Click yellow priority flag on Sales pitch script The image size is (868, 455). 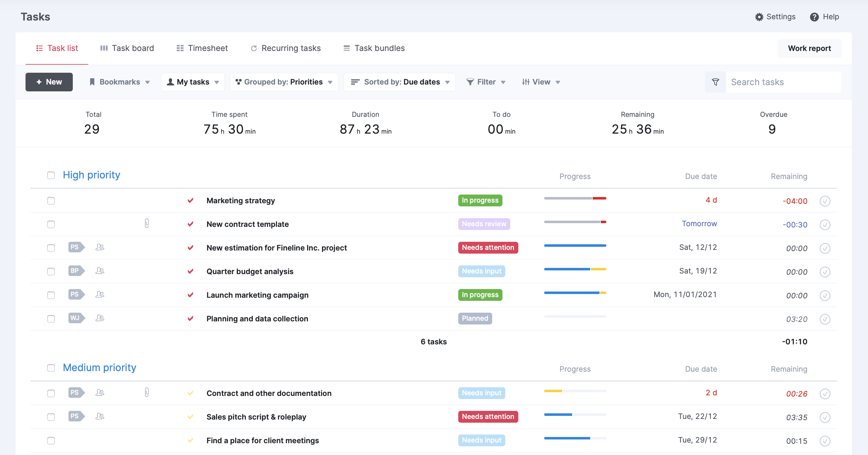click(x=190, y=417)
